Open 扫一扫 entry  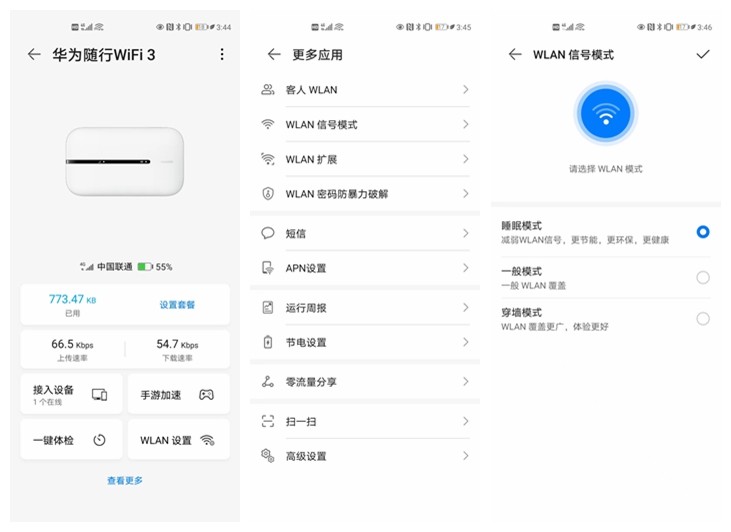click(x=365, y=421)
